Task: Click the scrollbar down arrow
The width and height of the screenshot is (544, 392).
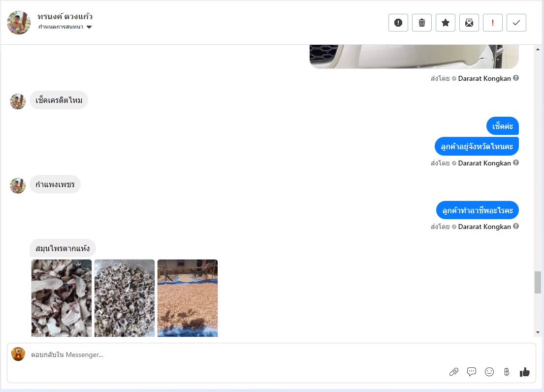Action: click(538, 332)
